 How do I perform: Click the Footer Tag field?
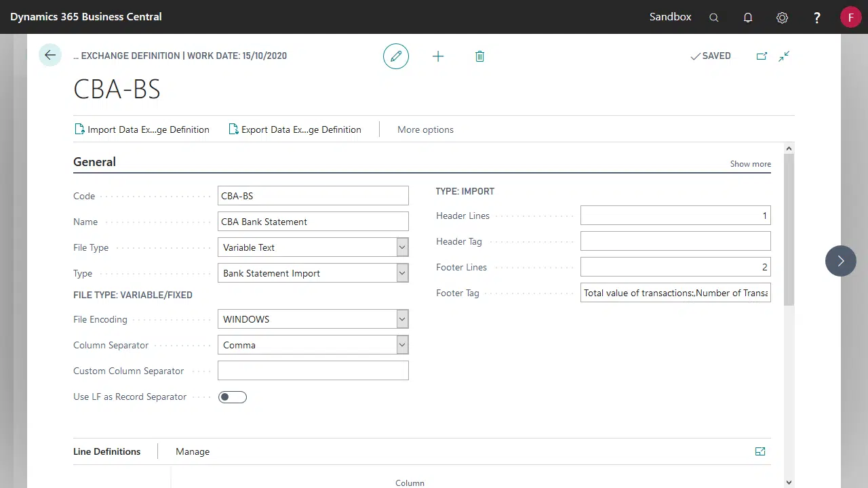675,293
